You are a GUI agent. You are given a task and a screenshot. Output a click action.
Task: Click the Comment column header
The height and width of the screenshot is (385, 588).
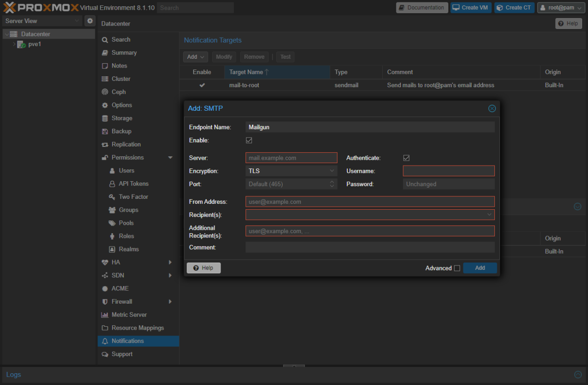click(461, 72)
